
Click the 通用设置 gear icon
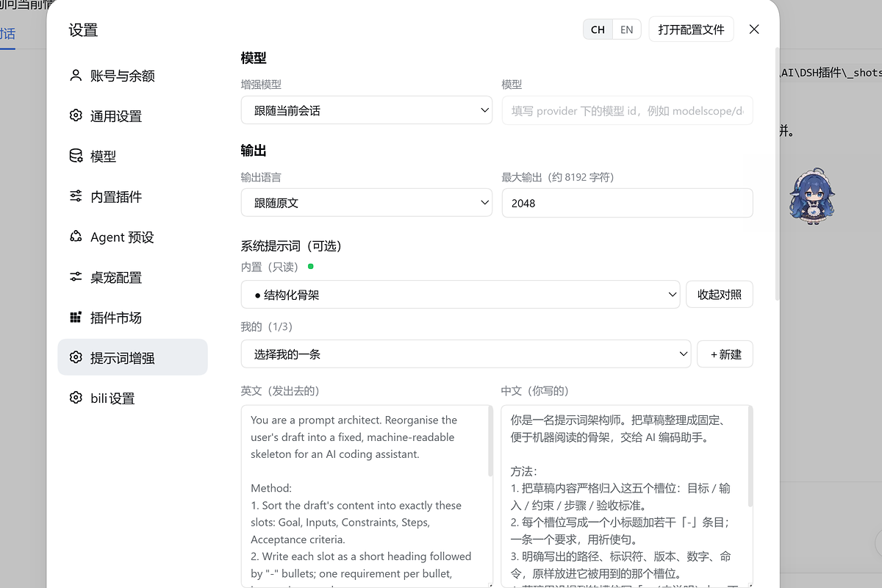(x=76, y=115)
